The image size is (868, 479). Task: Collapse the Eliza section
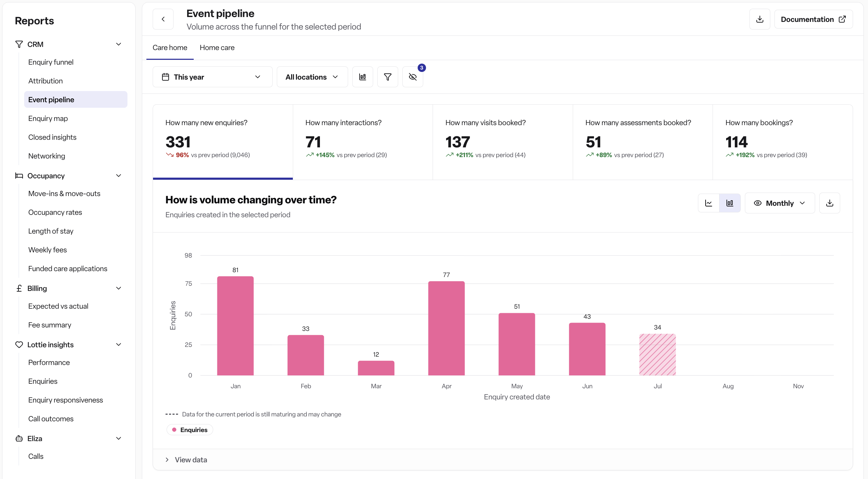119,438
